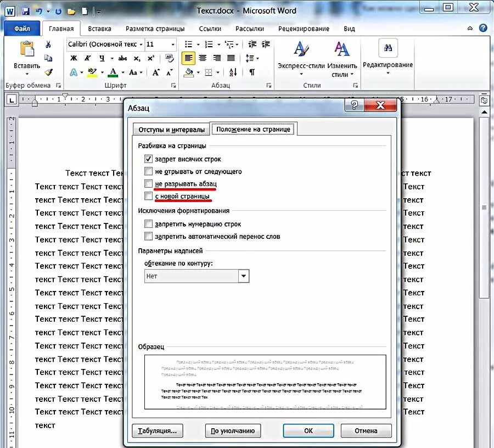Image resolution: width=494 pixels, height=448 pixels.
Task: Click the Cut scissors icon
Action: coord(48,44)
